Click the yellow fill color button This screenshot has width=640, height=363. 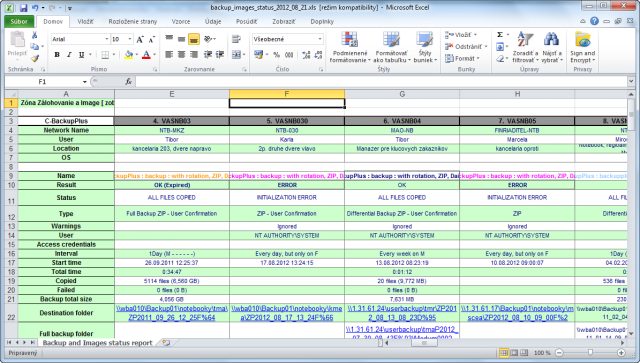click(x=129, y=55)
